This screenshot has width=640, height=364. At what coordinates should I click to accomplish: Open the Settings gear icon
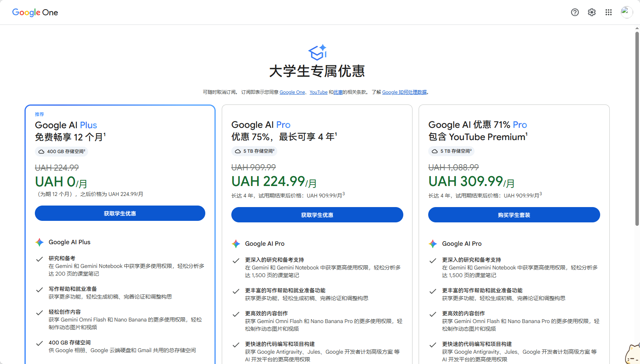[x=592, y=12]
